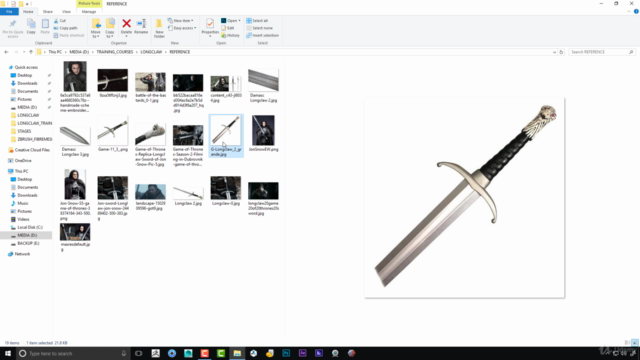
Task: Select the JonSnowEW.png thumbnail
Action: point(263,131)
